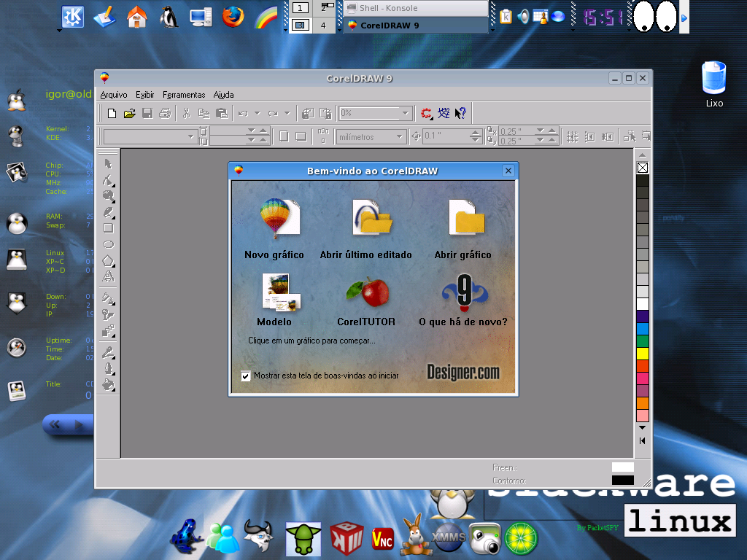Choose Modelo template option
Viewport: 747px width, 560px height.
coord(274,300)
